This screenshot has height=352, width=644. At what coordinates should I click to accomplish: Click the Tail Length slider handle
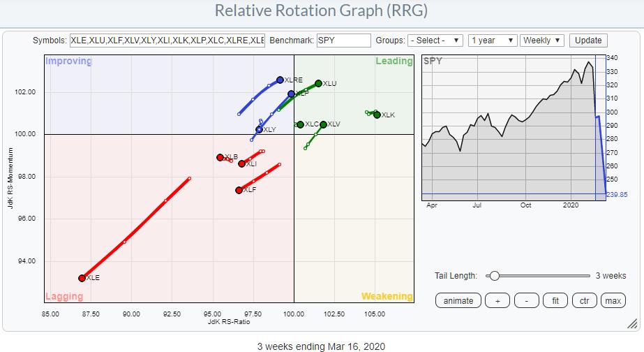pyautogui.click(x=494, y=276)
